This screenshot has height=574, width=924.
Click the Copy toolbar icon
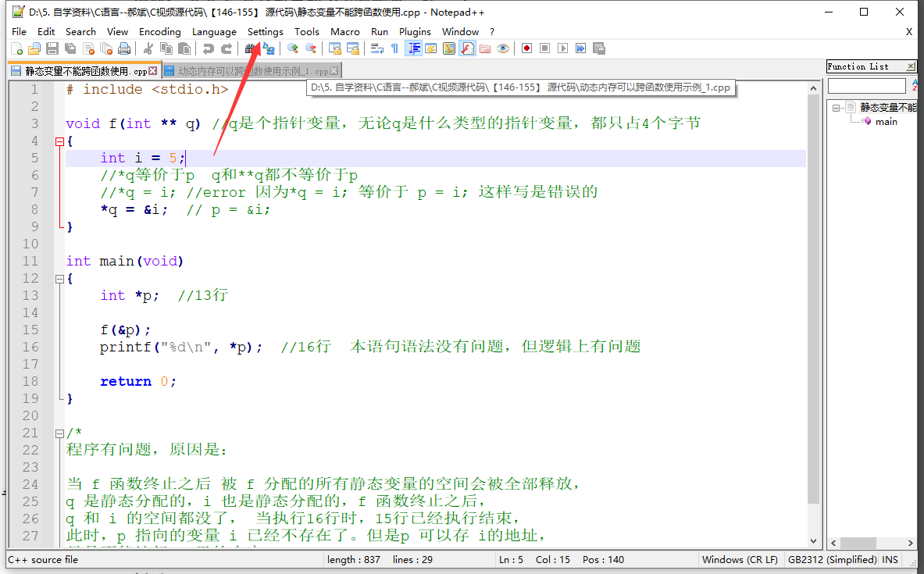click(167, 48)
